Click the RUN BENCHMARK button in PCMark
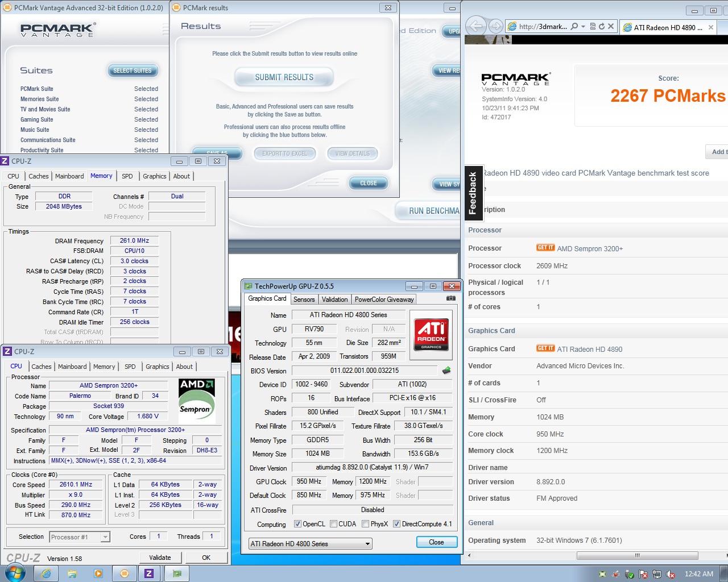This screenshot has width=728, height=582. [x=428, y=210]
